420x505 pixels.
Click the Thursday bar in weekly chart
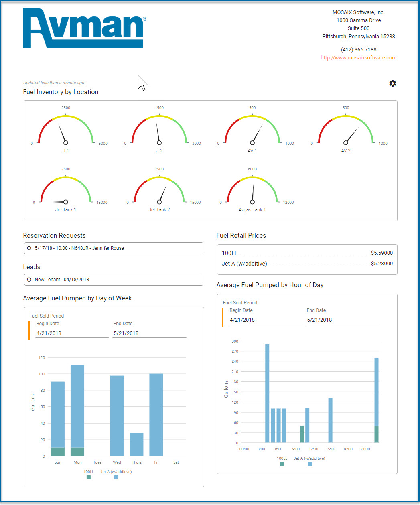pyautogui.click(x=136, y=444)
